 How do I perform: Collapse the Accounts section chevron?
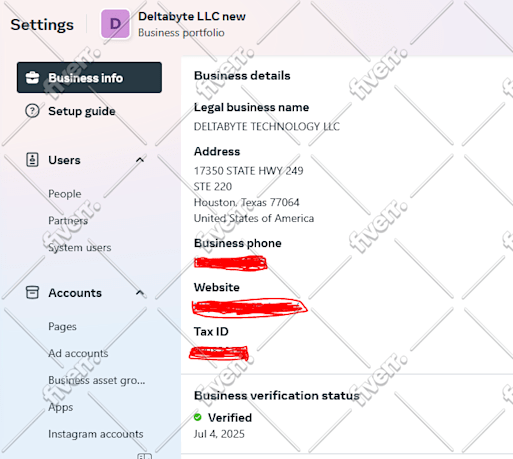[140, 293]
